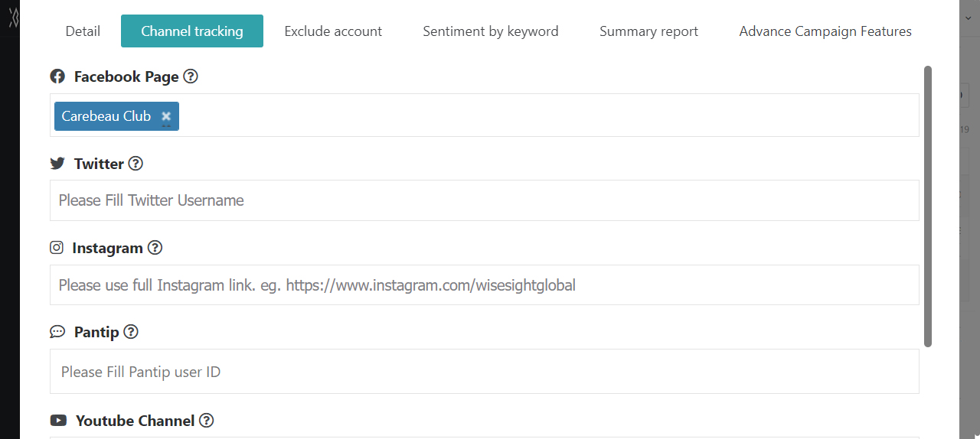Click the Youtube play logo icon
This screenshot has height=439, width=980.
58,421
